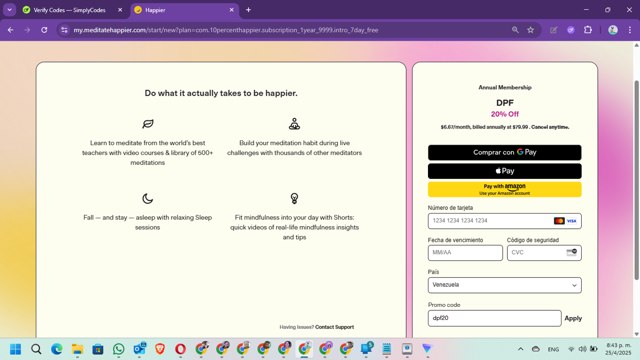The image size is (640, 360).
Task: Launch Microsoft Edge from taskbar
Action: coord(57,349)
